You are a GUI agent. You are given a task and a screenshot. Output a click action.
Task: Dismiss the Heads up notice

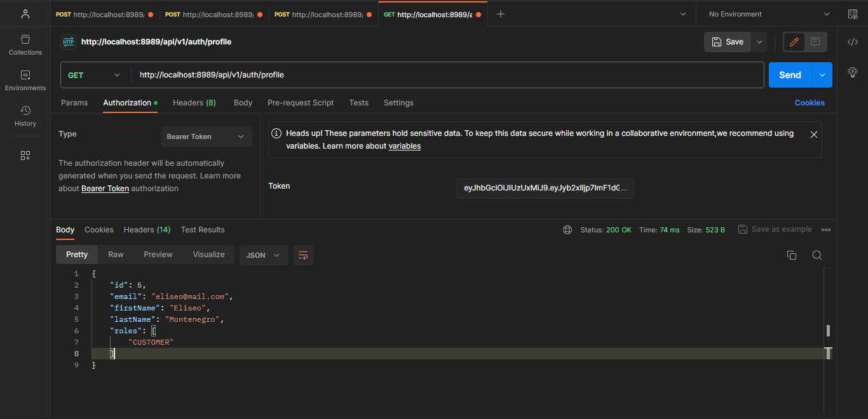click(x=814, y=135)
